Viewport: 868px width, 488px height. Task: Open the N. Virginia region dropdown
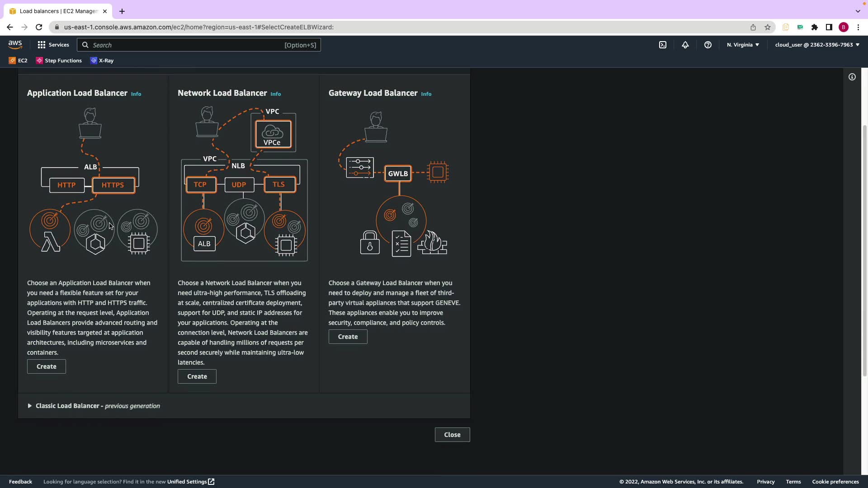(x=743, y=45)
